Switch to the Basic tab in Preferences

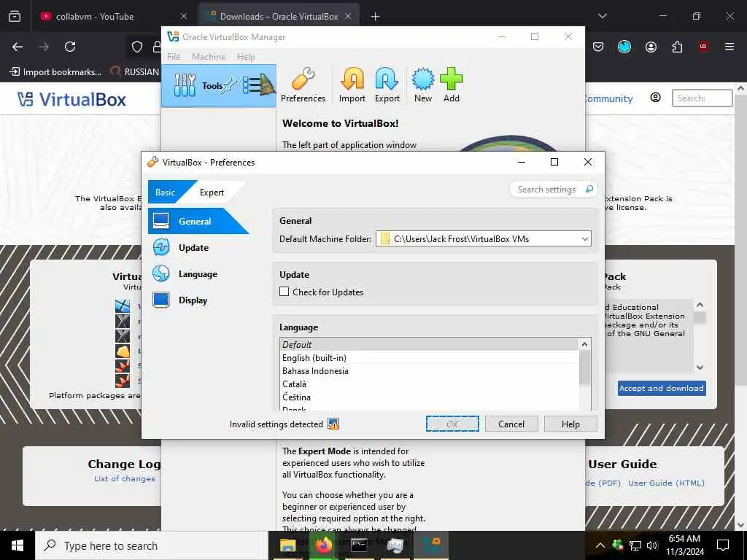click(166, 192)
